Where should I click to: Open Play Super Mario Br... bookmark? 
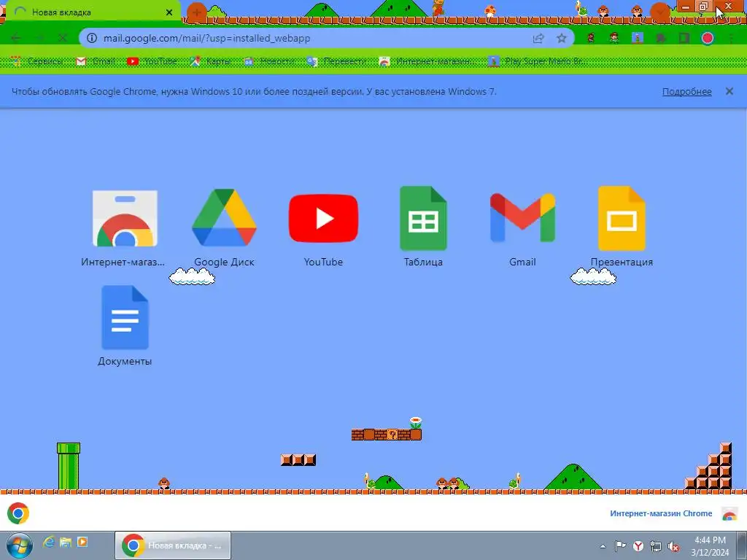tap(539, 61)
